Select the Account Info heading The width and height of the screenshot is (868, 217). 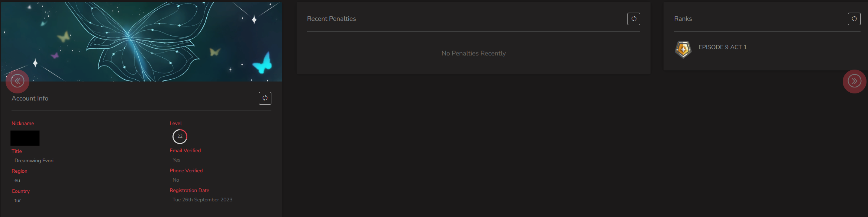30,98
